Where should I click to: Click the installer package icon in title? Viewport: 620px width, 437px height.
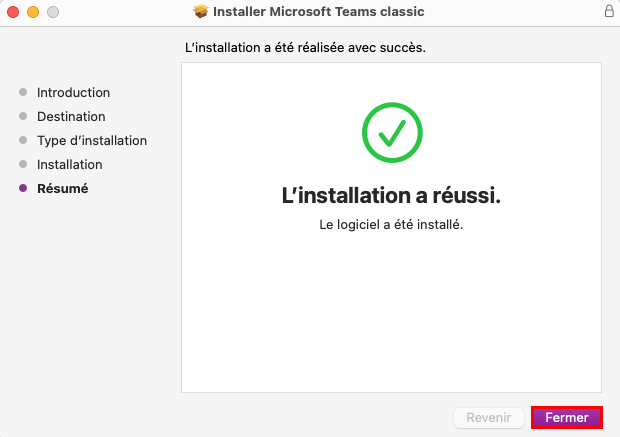click(201, 11)
